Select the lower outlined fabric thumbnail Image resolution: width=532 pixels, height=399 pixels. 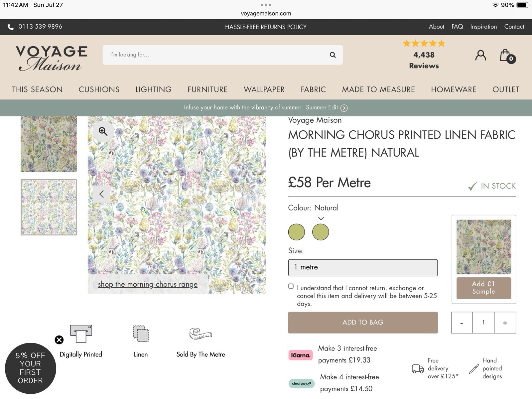(x=49, y=207)
